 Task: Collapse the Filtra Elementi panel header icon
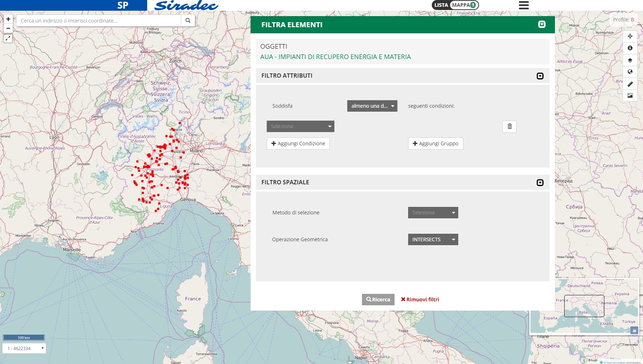pyautogui.click(x=542, y=24)
